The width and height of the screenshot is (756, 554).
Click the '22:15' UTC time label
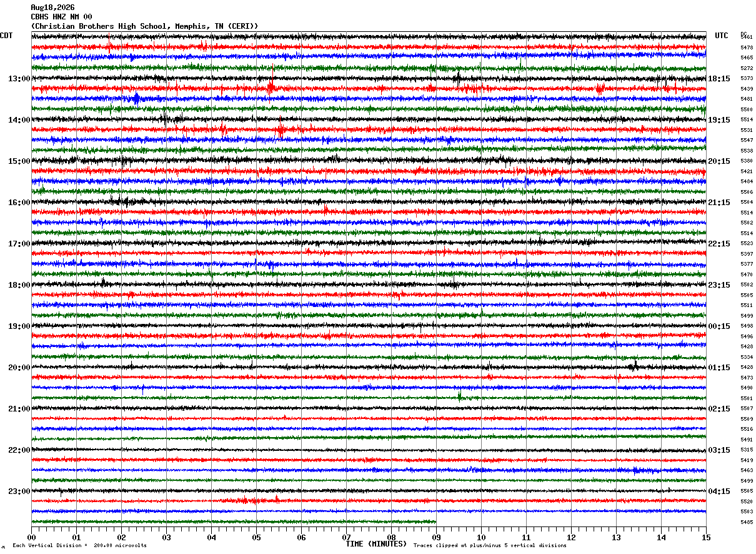click(719, 244)
